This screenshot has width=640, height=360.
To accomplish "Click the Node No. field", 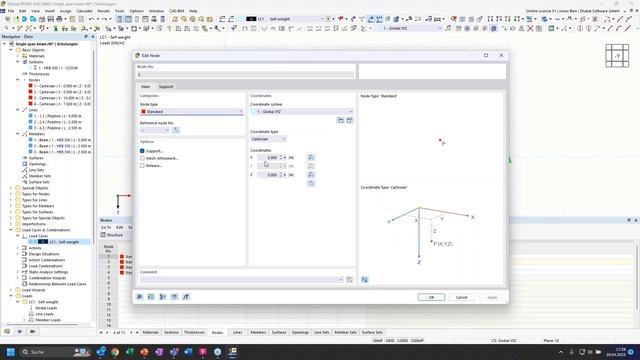I will tap(245, 75).
